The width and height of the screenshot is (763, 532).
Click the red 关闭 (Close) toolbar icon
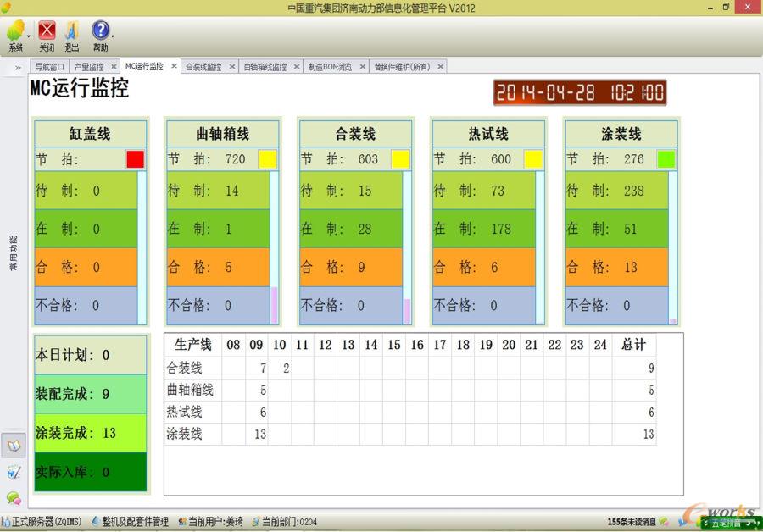[47, 32]
